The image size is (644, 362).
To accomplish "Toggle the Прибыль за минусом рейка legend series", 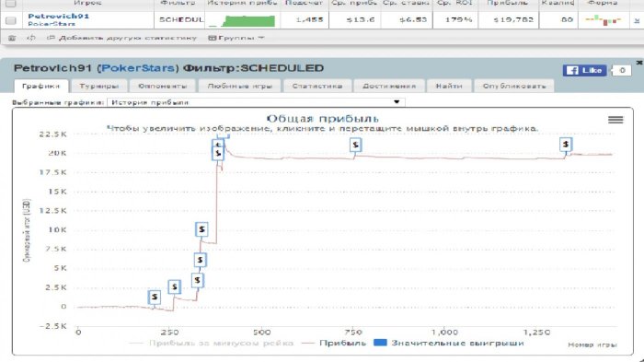I will tap(211, 343).
